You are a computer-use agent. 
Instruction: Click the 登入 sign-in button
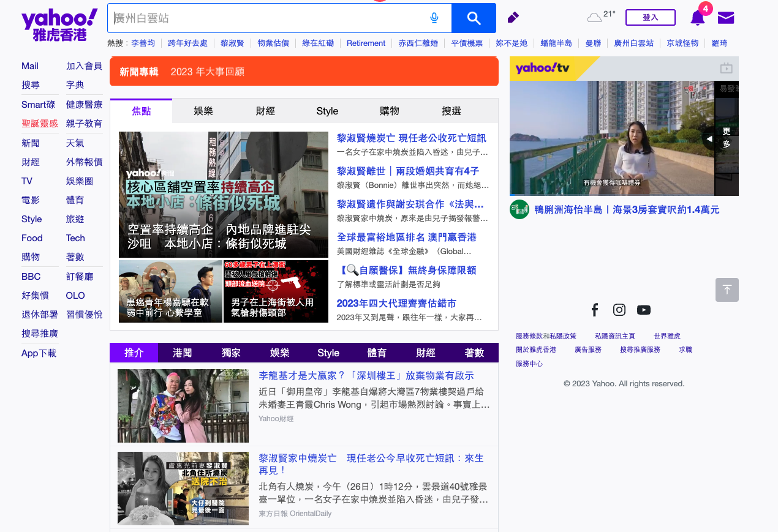(x=650, y=17)
